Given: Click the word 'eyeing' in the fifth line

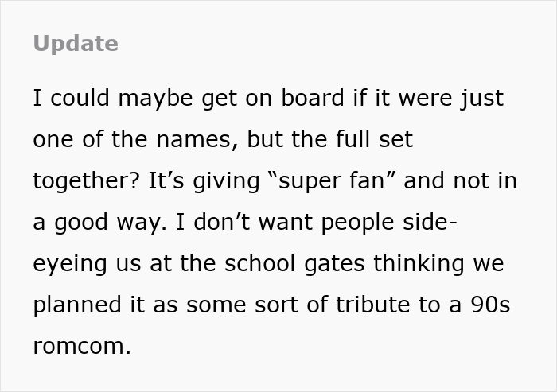Looking at the screenshot, I should (70, 264).
